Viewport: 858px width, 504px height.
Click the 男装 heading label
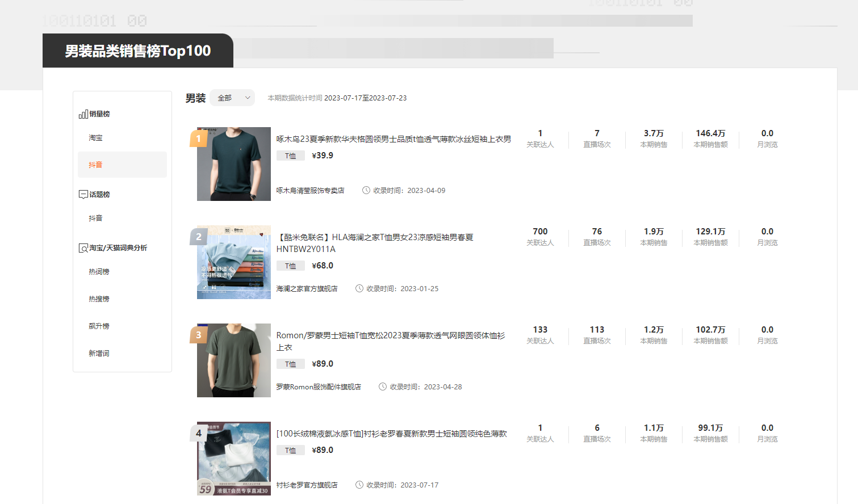(195, 98)
